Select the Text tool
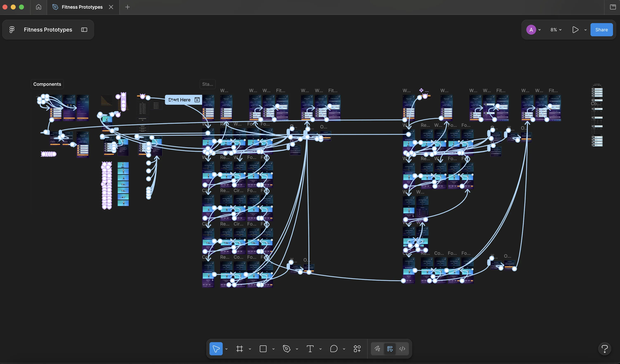The width and height of the screenshot is (620, 364). (x=310, y=349)
